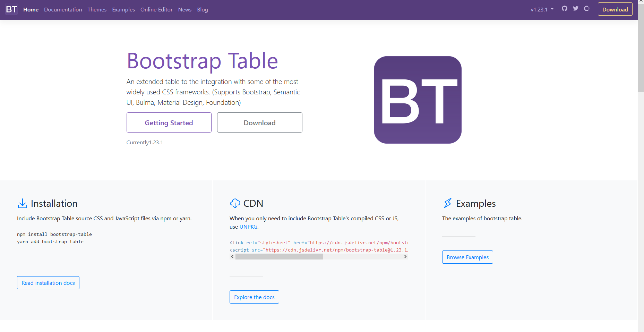Open Documentation nav item
The width and height of the screenshot is (644, 332).
(63, 10)
